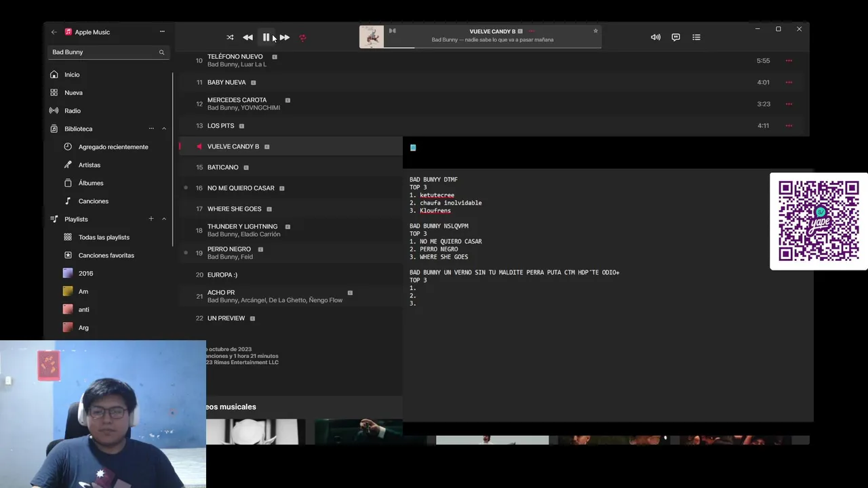
Task: Click the notepad icon above text overlay
Action: [413, 148]
